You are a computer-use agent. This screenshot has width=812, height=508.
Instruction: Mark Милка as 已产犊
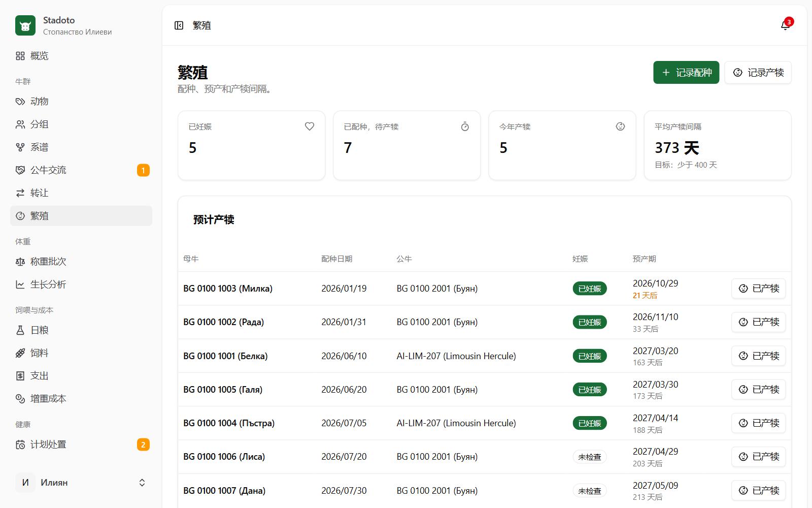click(x=759, y=289)
